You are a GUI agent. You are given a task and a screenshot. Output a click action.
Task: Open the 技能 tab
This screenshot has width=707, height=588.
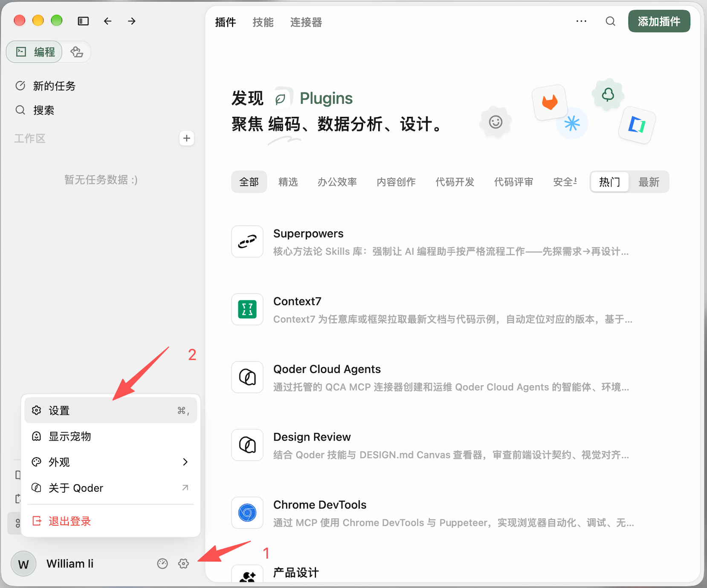pos(263,22)
